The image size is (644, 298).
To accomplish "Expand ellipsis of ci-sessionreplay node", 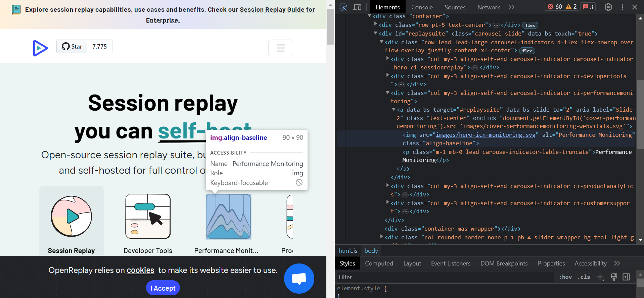I will (475, 68).
